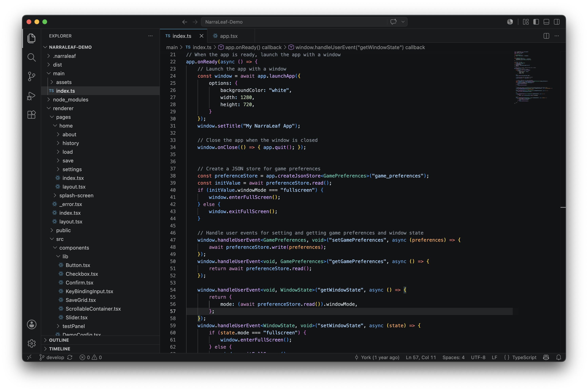Click the getWindowState callback breadcrumb
Screen dimensions: 588x391
pos(357,47)
